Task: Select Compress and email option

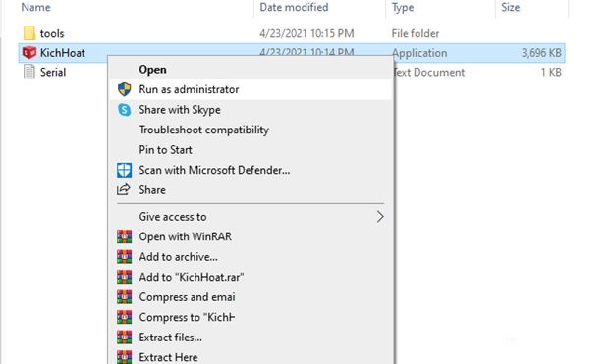Action: [x=251, y=297]
